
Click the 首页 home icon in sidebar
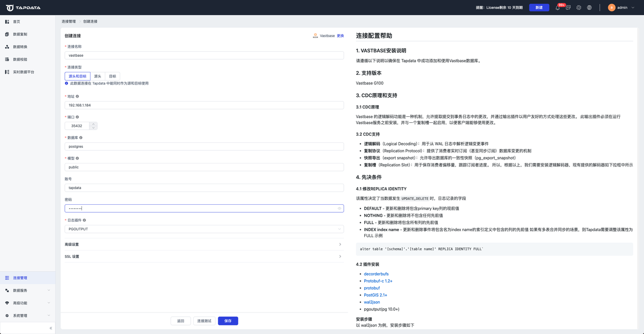(x=7, y=22)
